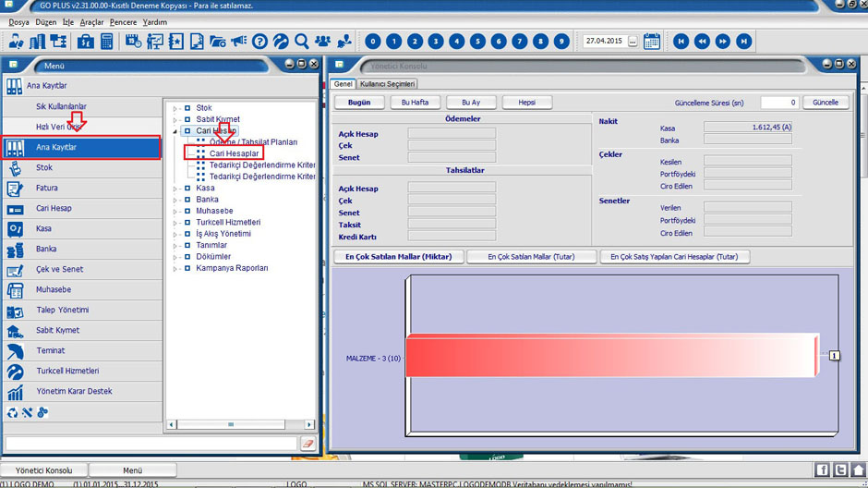This screenshot has height=488, width=868.
Task: Open the starred notebook toolbar icon
Action: 176,42
